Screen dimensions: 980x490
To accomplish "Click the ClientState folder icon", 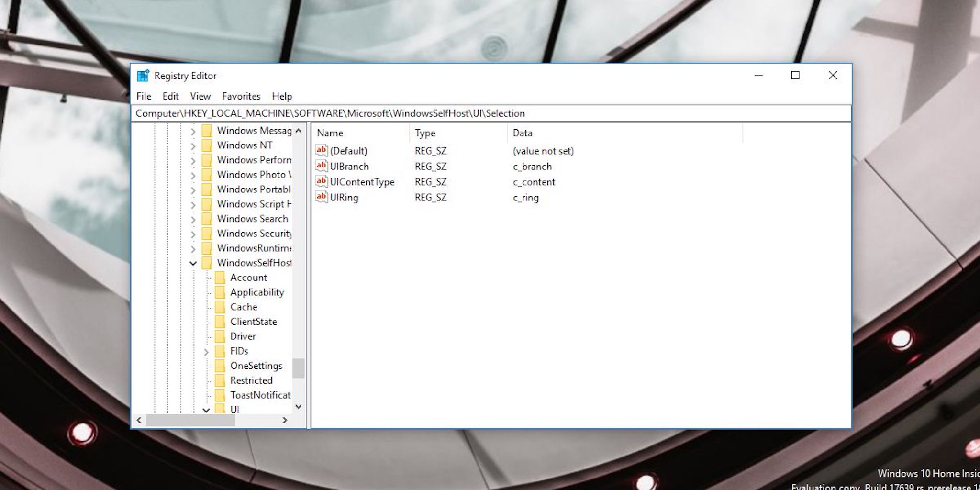I will [220, 322].
